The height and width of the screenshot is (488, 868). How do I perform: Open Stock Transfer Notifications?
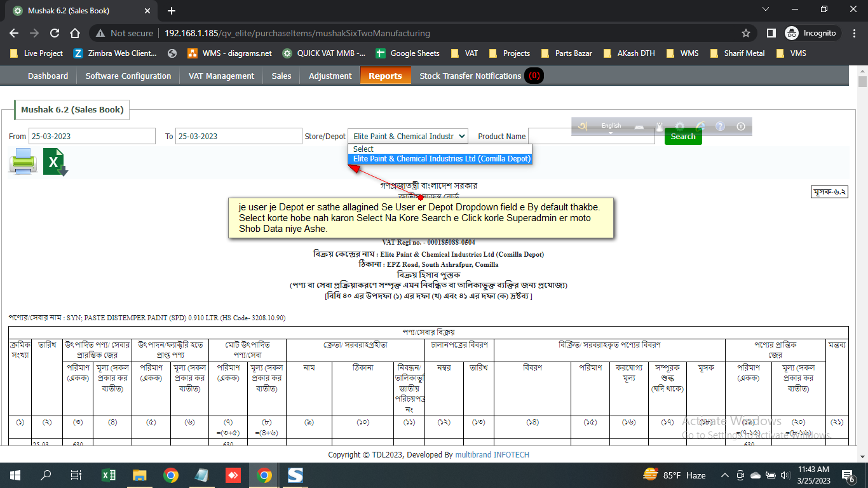click(x=480, y=76)
